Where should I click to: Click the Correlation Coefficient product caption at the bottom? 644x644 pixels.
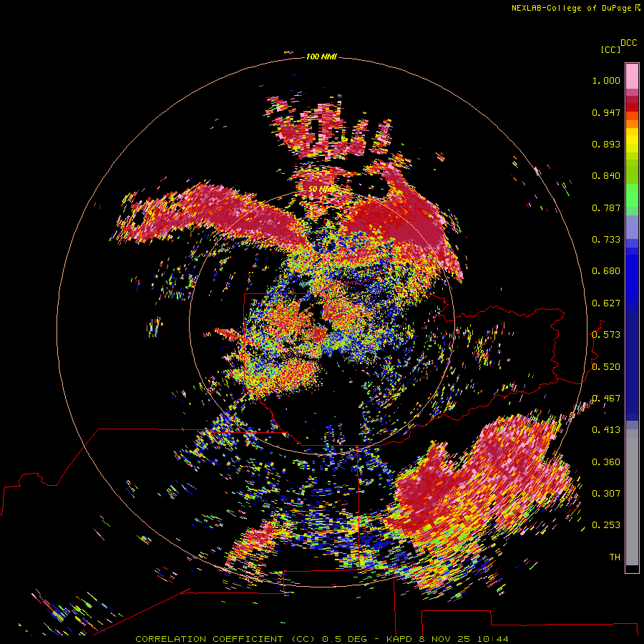coord(321,639)
